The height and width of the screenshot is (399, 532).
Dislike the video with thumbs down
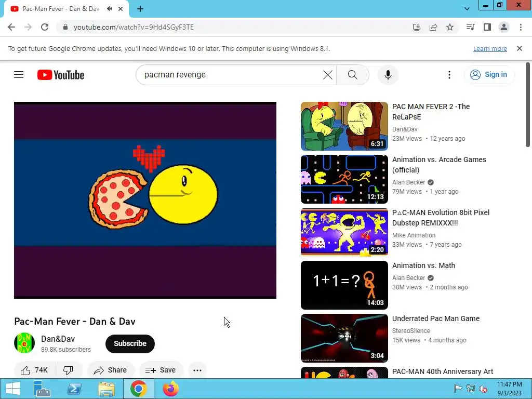click(68, 370)
